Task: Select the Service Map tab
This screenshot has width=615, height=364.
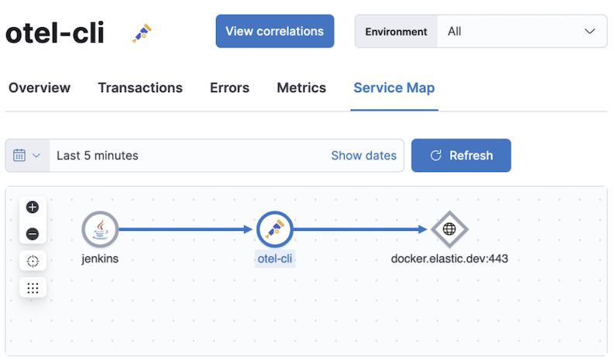Action: (393, 88)
